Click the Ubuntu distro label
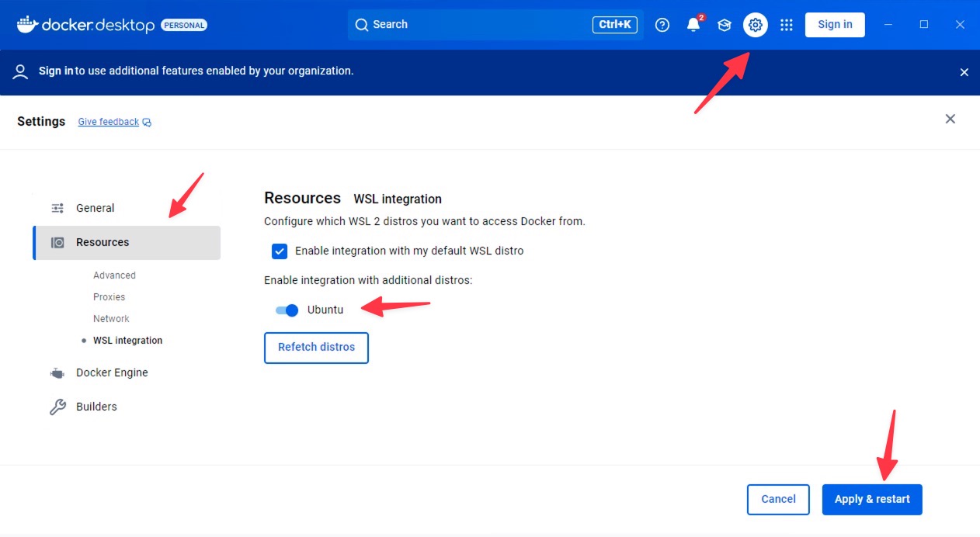Image resolution: width=980 pixels, height=537 pixels. [x=325, y=310]
